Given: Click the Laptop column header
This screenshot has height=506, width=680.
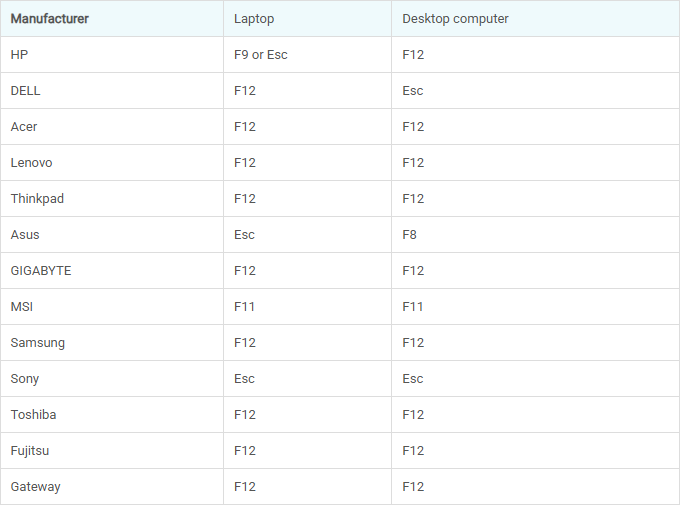Looking at the screenshot, I should [x=253, y=19].
